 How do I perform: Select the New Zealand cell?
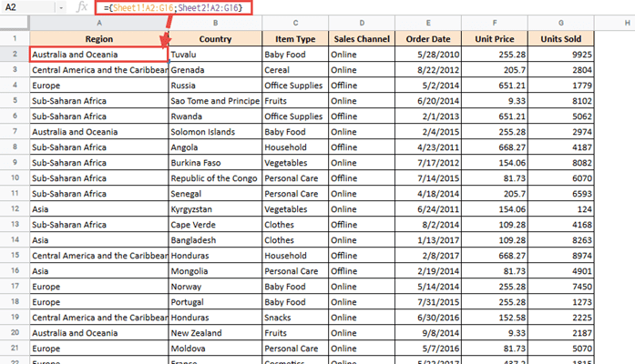click(214, 332)
